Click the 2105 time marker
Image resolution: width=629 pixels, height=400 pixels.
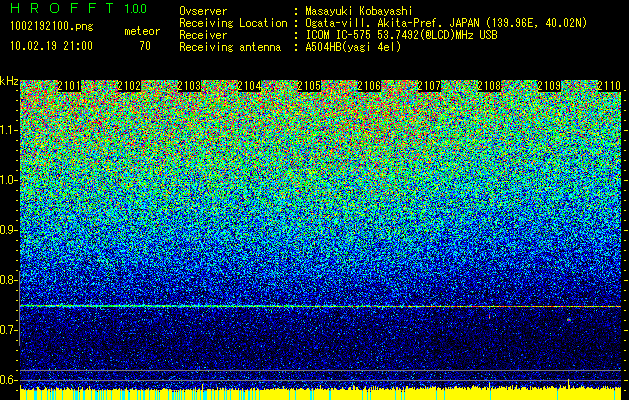point(309,86)
